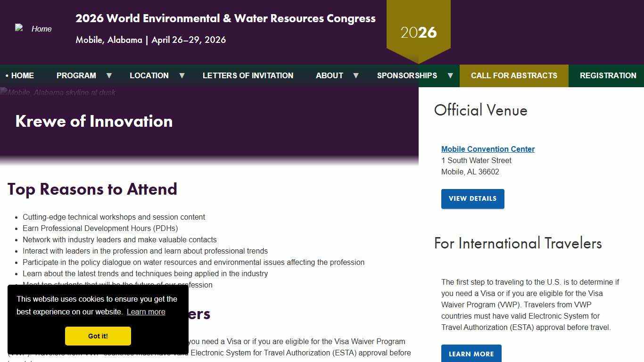Click the broken skyline image placeholder
644x362 pixels.
pyautogui.click(x=58, y=92)
